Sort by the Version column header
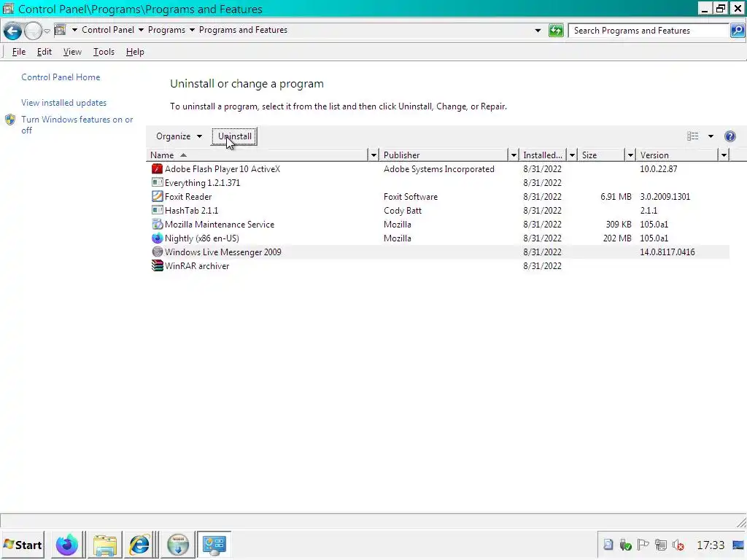 coord(678,155)
